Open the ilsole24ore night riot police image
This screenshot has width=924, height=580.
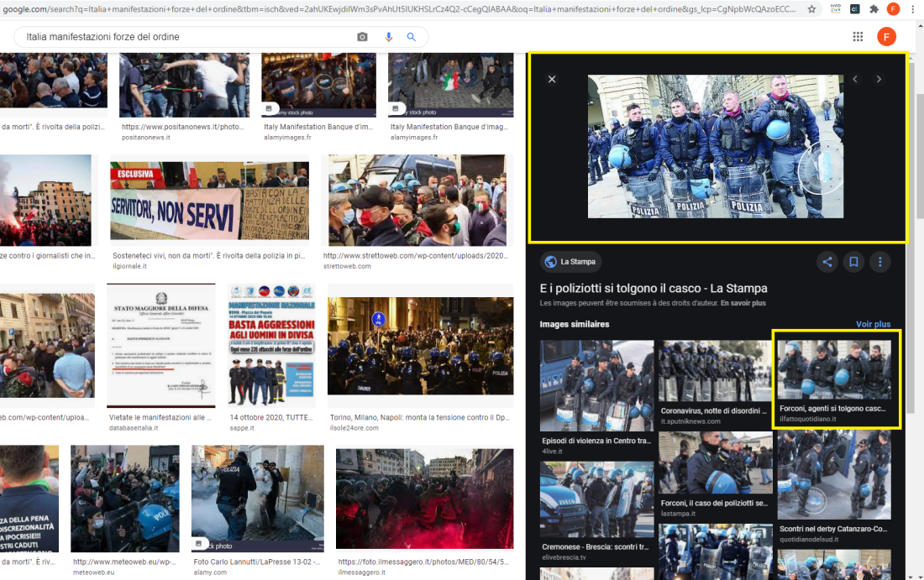click(421, 346)
